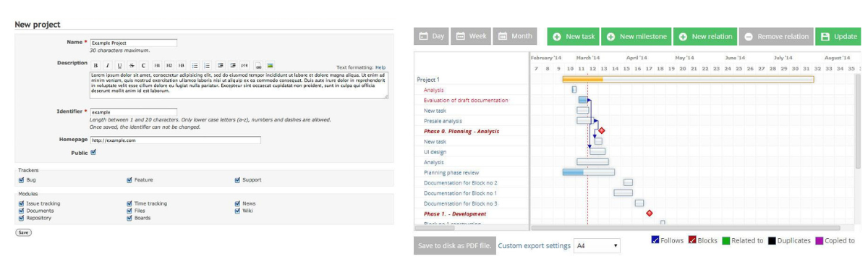Image resolution: width=868 pixels, height=275 pixels.
Task: Toggle the Public checkbox
Action: point(93,152)
